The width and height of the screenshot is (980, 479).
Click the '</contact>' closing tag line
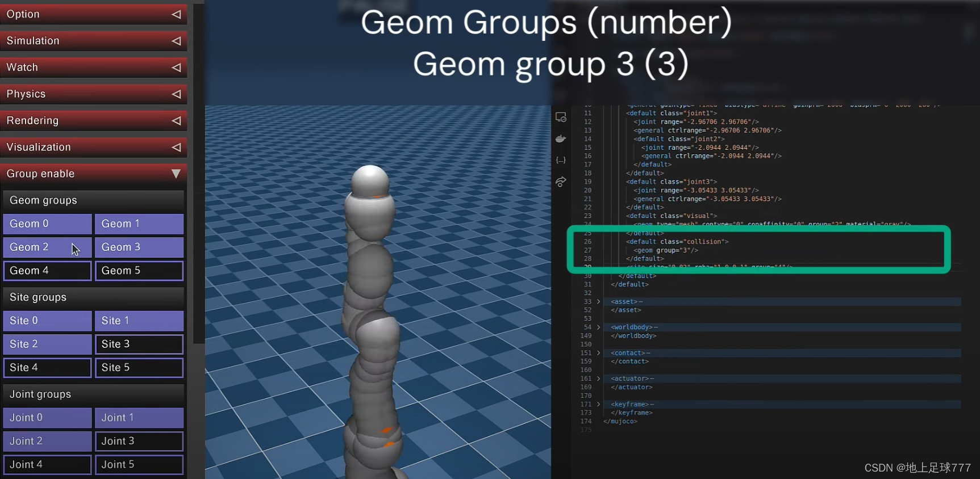pyautogui.click(x=629, y=362)
